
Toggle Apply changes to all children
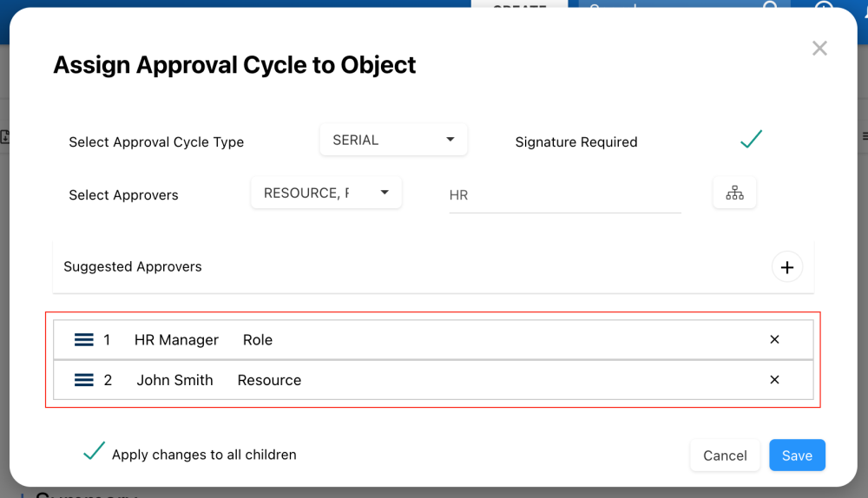94,452
